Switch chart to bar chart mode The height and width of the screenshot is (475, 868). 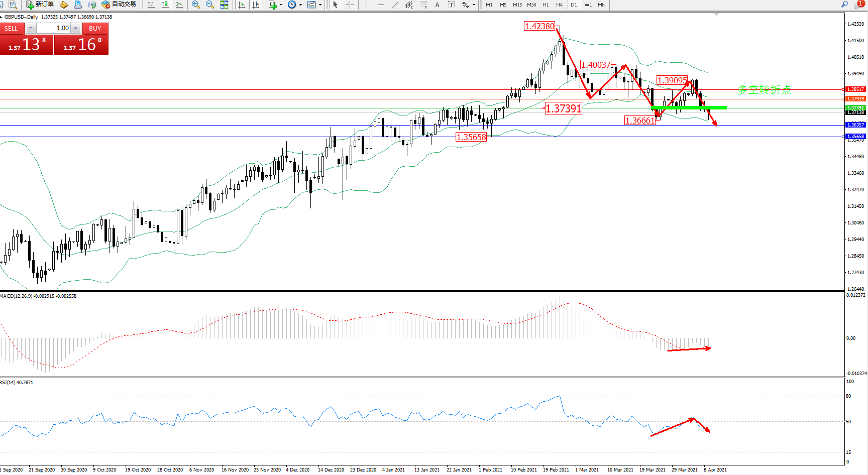pos(151,5)
